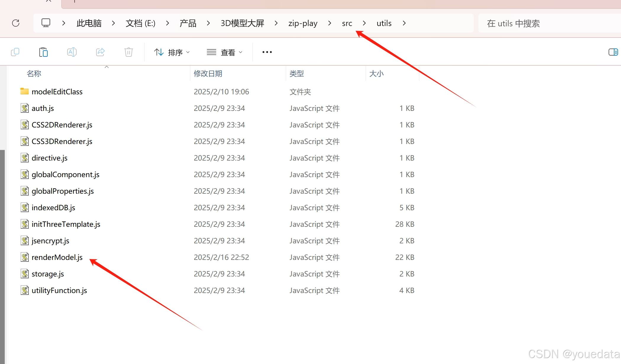Click the delete trash icon

point(128,52)
